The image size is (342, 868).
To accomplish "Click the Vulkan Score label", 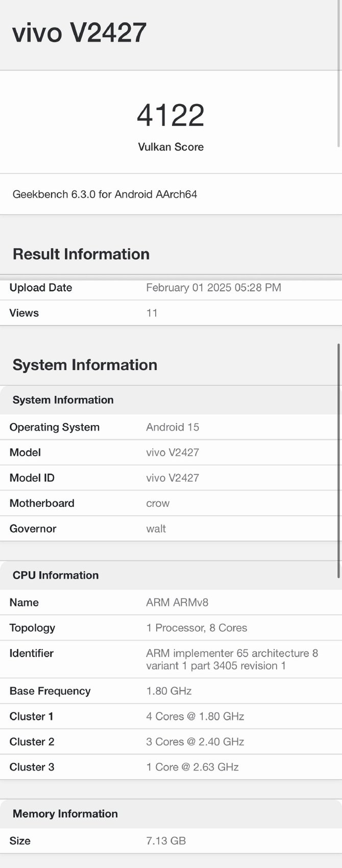I will point(170,147).
